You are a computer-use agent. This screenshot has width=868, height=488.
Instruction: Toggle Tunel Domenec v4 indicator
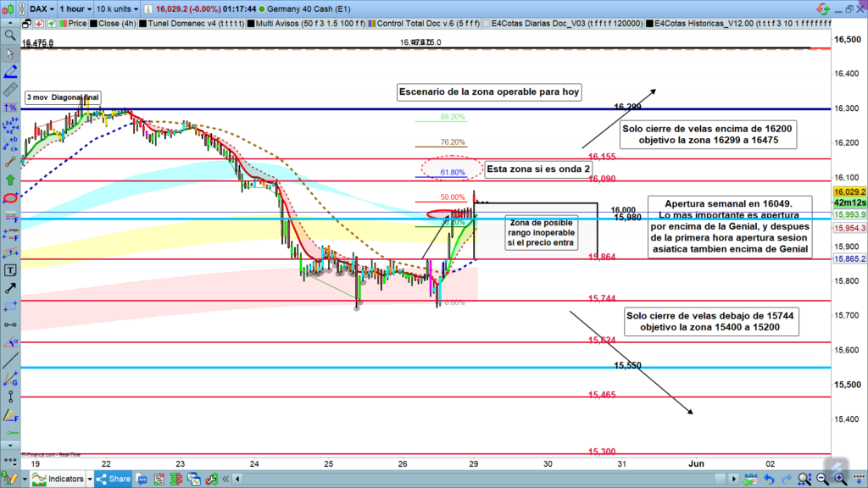194,25
